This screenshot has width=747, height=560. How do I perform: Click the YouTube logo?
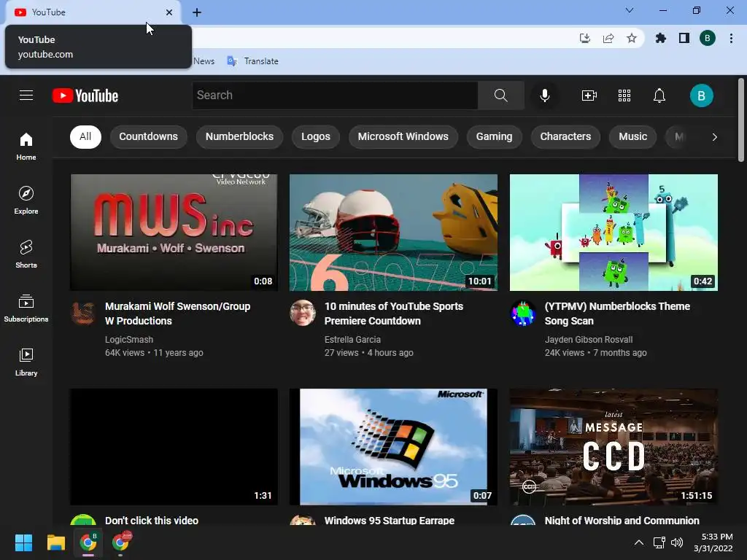click(85, 96)
